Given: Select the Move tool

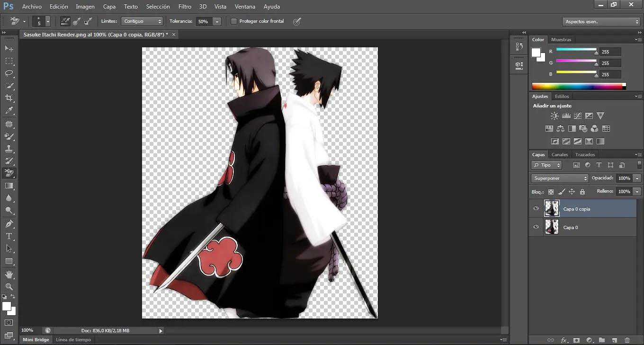Looking at the screenshot, I should pos(9,48).
